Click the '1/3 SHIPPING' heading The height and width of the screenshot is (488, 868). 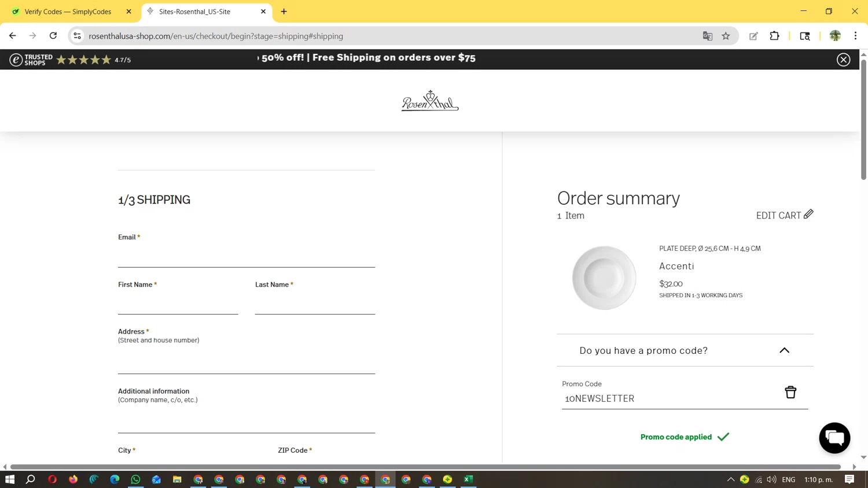pyautogui.click(x=154, y=199)
